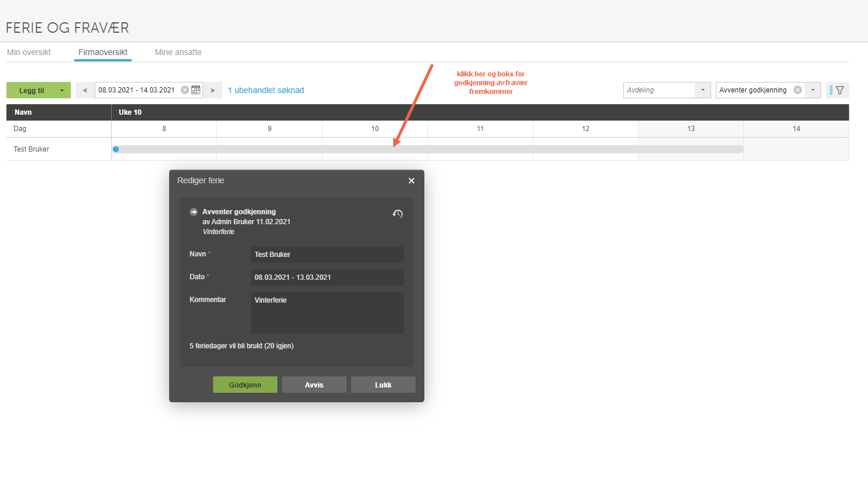Click the 5 feriedager vil bli brukt text
Screen dimensions: 868x480
click(x=242, y=346)
